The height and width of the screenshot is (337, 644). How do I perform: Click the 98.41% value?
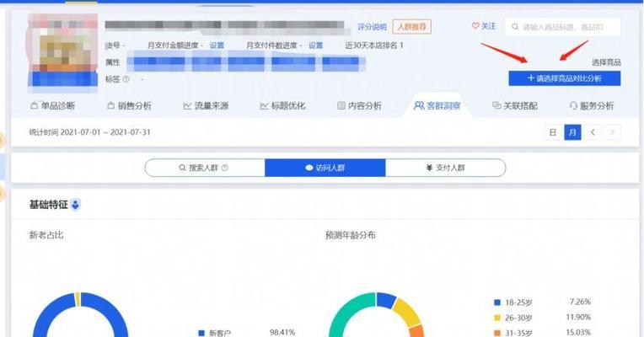(x=282, y=333)
